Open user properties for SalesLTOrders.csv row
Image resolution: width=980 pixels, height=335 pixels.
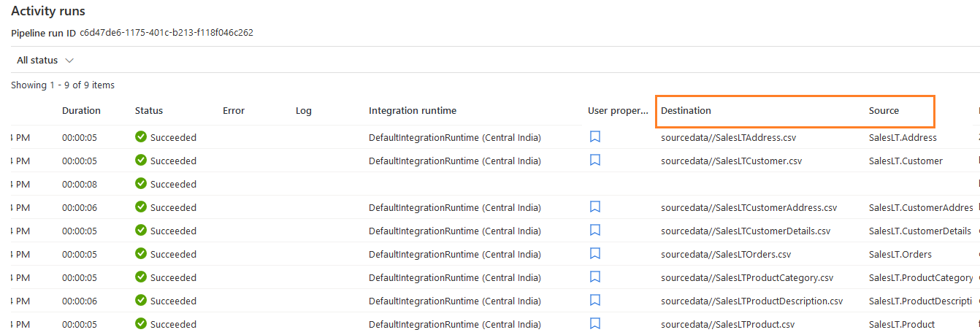(x=595, y=254)
